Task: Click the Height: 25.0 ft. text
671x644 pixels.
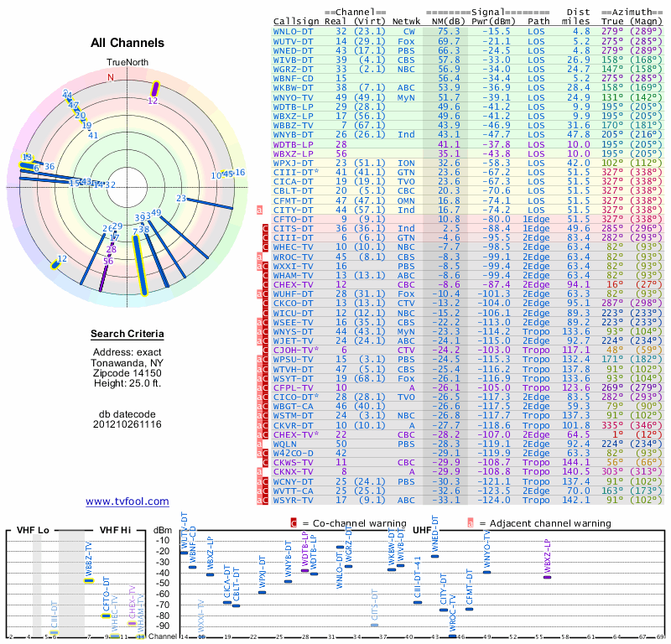Action: coord(127,383)
